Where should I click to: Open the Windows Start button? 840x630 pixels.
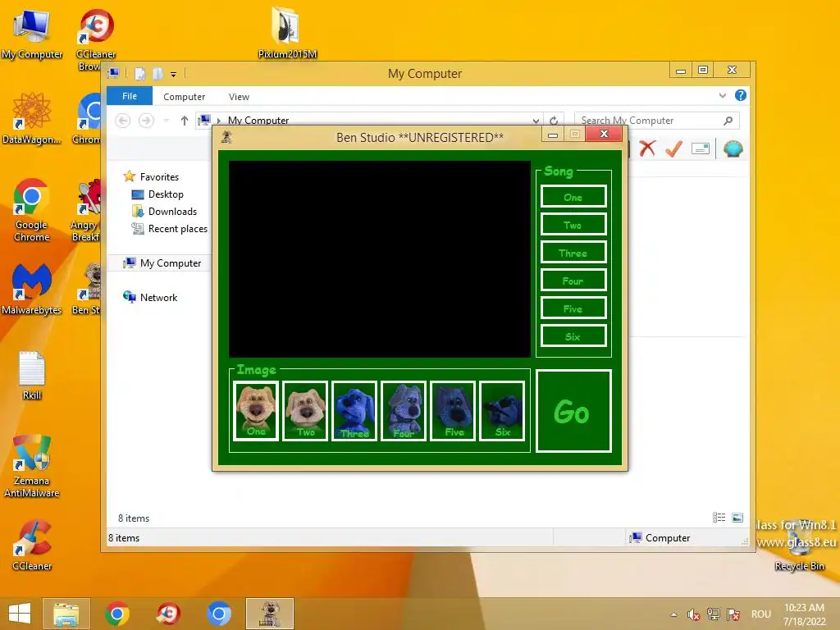[20, 614]
